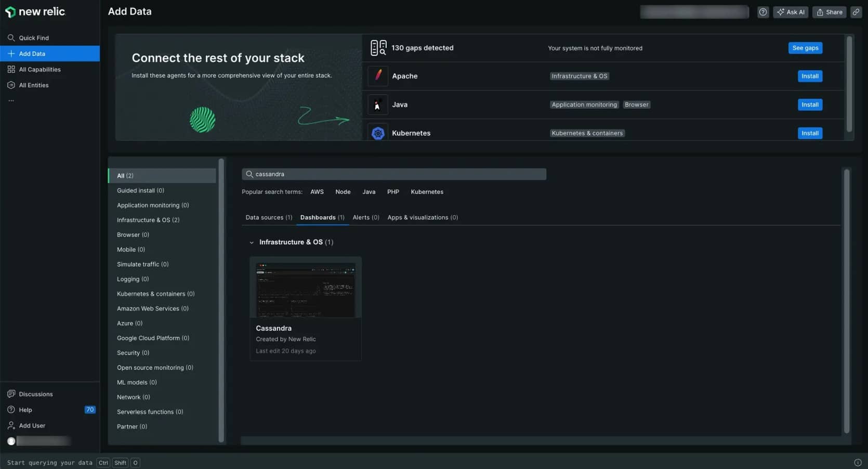Screen dimensions: 868x469
Task: Click the cassandra search input field
Action: click(394, 174)
